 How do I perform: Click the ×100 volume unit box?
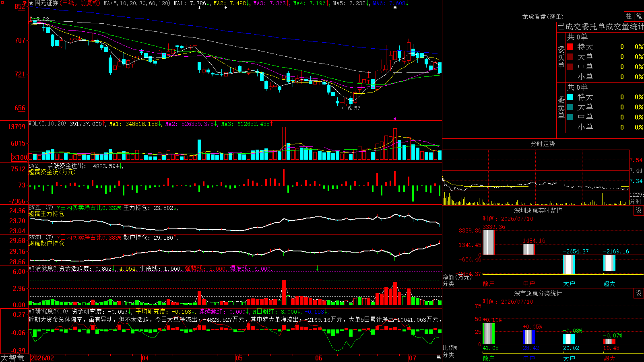point(20,157)
